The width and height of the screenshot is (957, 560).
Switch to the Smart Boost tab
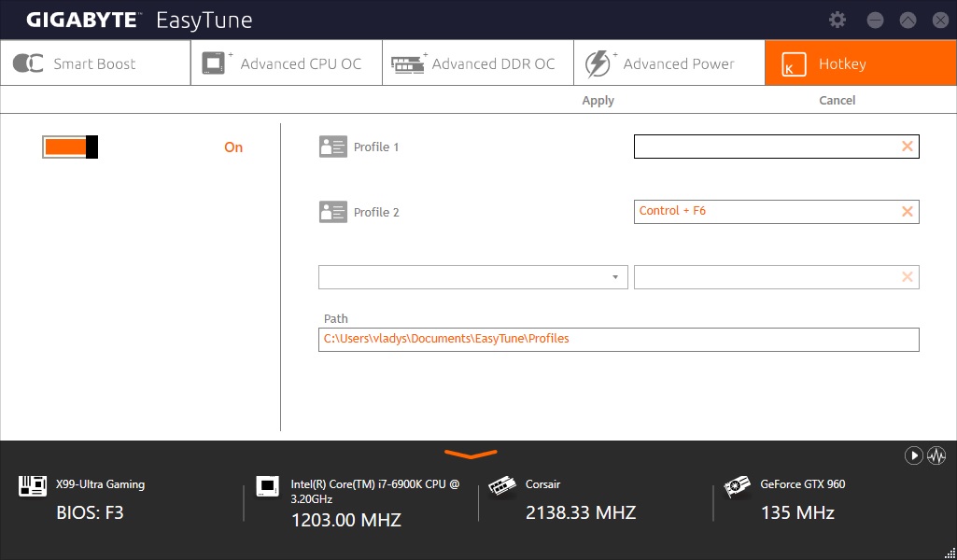point(96,63)
